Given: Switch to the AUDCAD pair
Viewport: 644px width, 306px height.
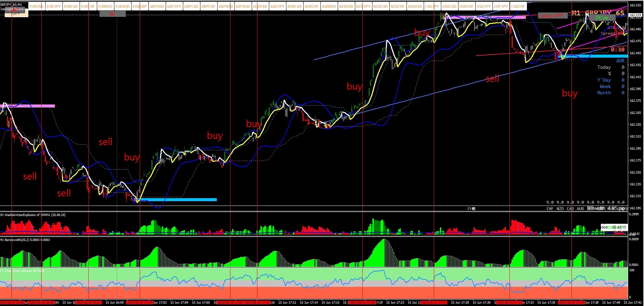Looking at the screenshot, I should tap(295, 6).
